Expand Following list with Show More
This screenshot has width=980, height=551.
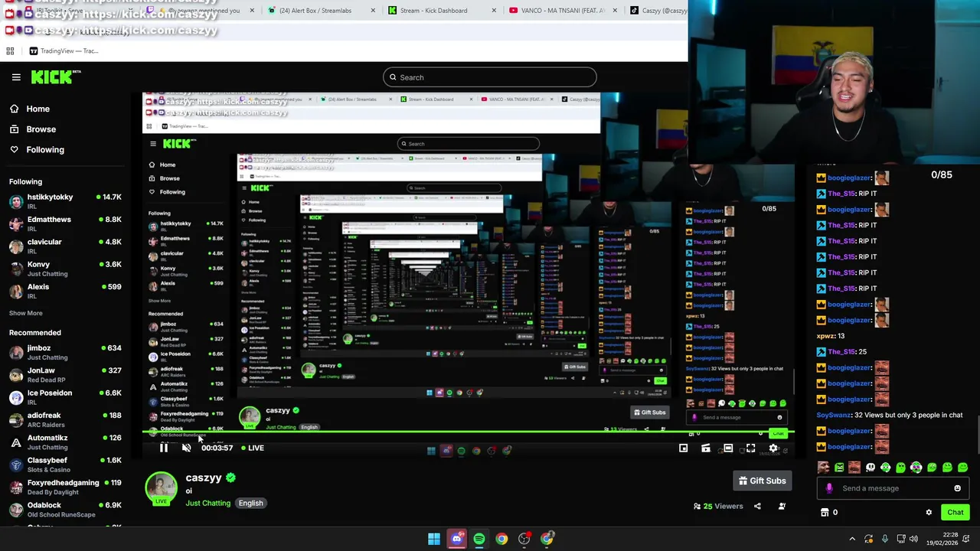[x=26, y=313]
